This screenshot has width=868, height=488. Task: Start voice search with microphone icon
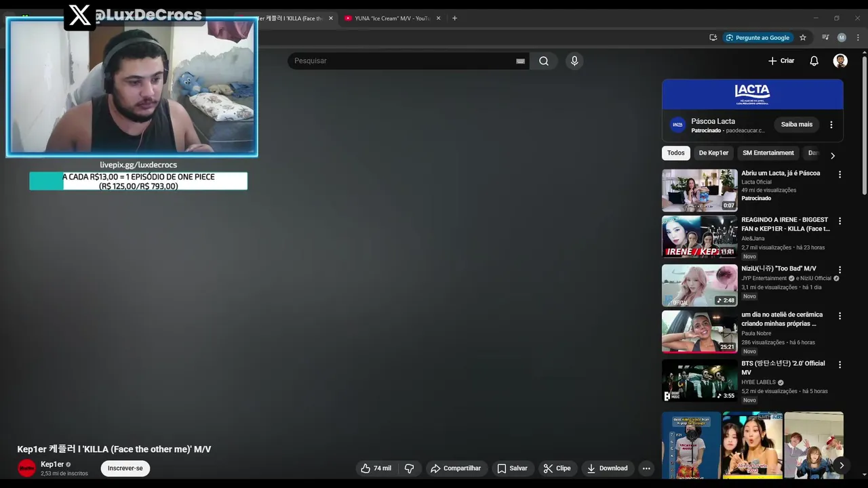pyautogui.click(x=574, y=61)
